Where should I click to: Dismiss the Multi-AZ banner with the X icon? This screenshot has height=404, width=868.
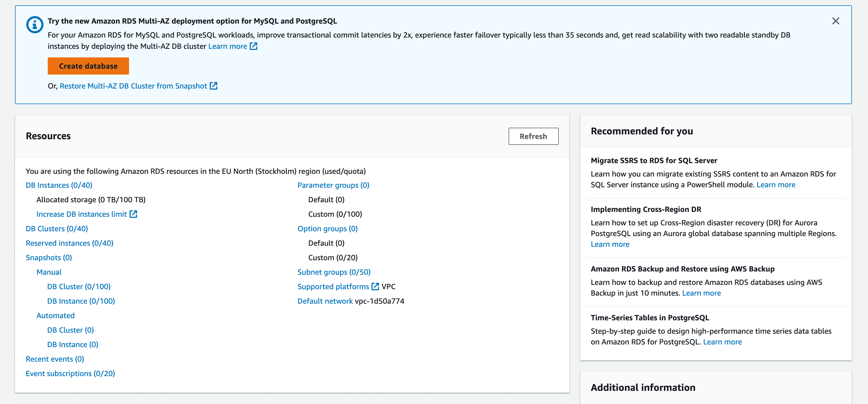(835, 21)
